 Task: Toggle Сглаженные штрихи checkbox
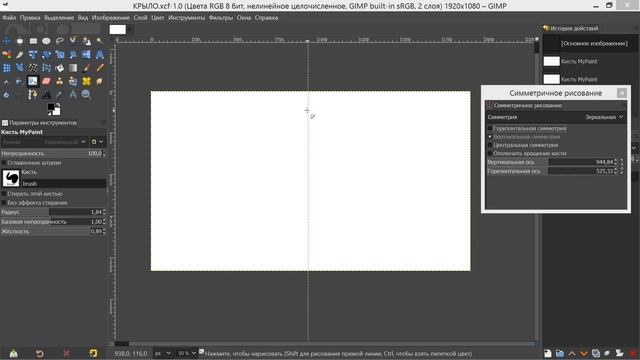[x=4, y=163]
